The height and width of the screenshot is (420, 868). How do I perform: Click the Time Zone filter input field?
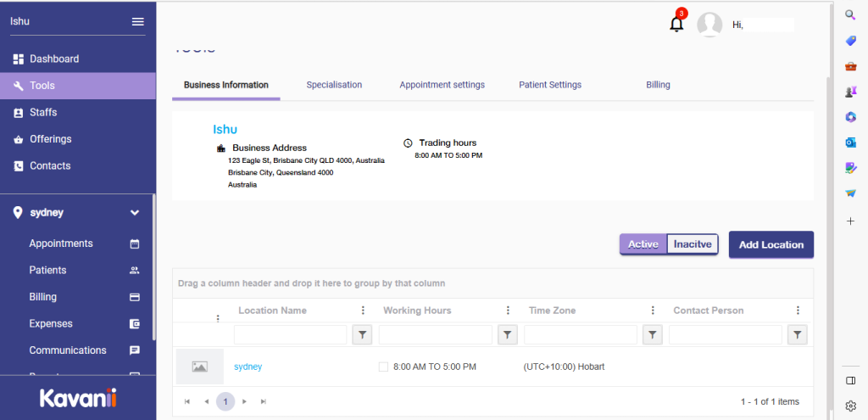tap(581, 335)
